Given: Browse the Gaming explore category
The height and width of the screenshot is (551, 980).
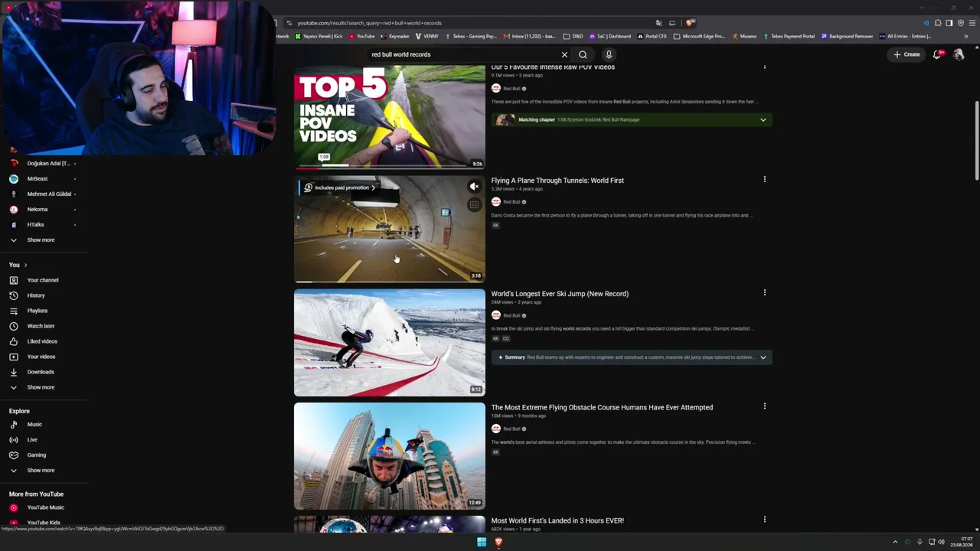Looking at the screenshot, I should (x=37, y=455).
